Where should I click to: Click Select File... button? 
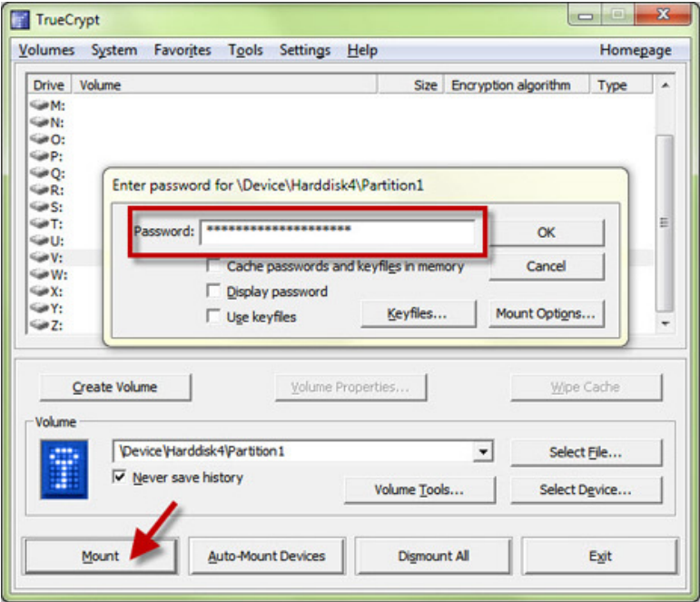[586, 452]
